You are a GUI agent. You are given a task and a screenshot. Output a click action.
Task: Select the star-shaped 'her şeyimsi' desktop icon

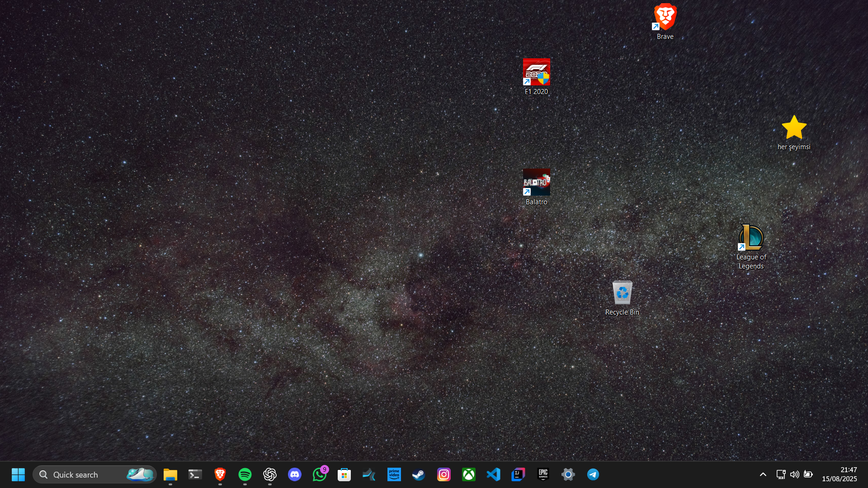(x=794, y=132)
